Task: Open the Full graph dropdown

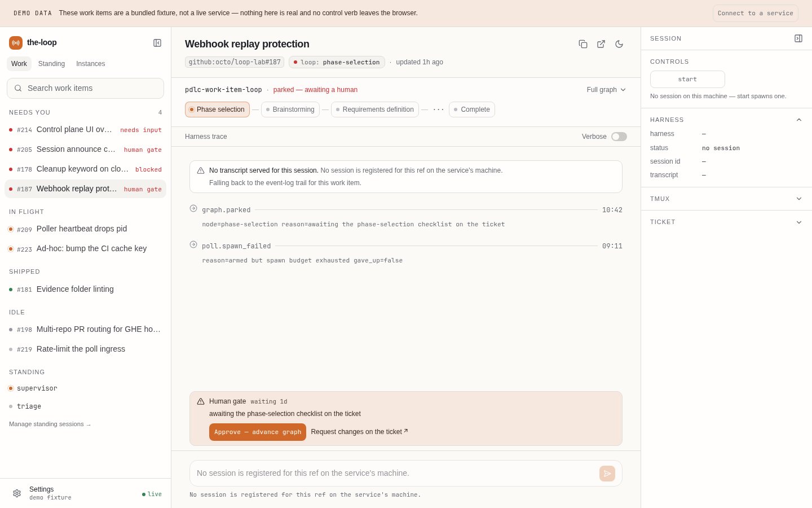Action: coord(607,90)
